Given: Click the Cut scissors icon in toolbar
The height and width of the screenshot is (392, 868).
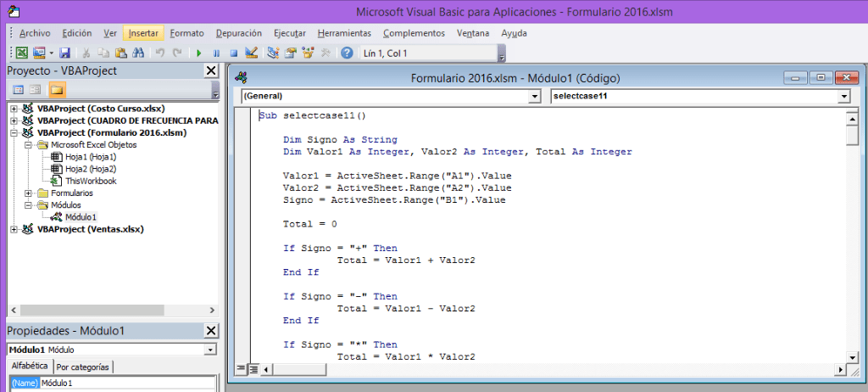Looking at the screenshot, I should 86,53.
